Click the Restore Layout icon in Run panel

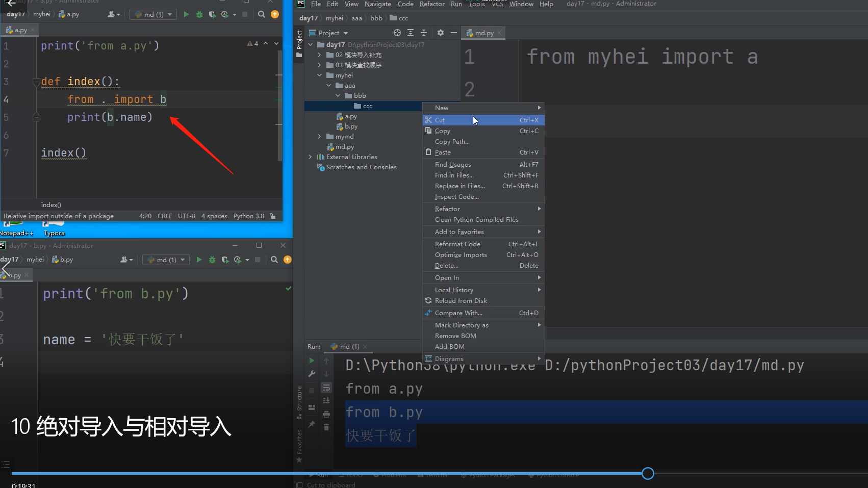[x=312, y=407]
